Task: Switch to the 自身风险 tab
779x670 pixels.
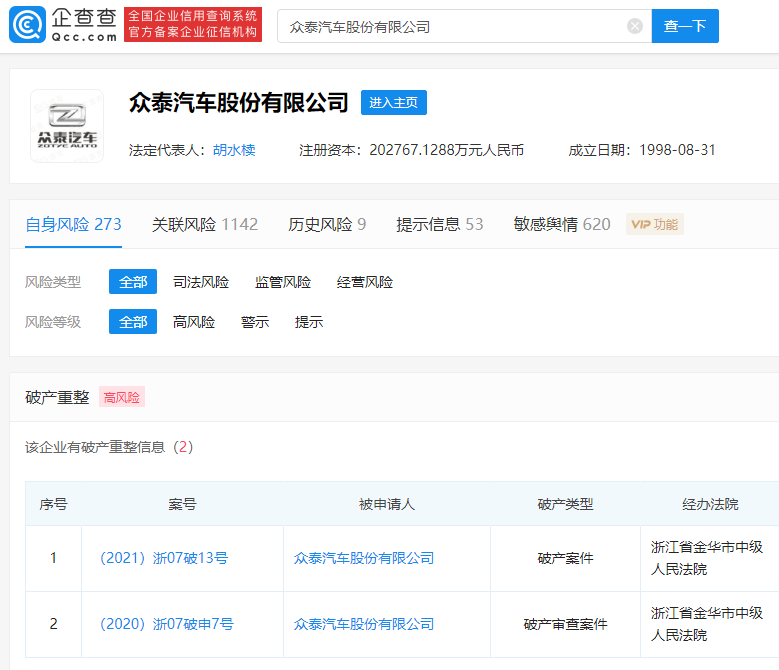Action: point(73,224)
